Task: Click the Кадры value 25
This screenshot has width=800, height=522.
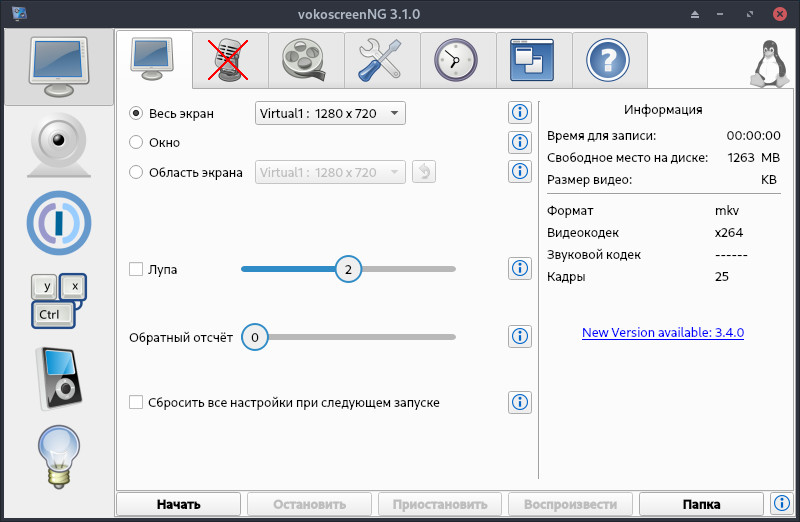Action: click(x=721, y=277)
